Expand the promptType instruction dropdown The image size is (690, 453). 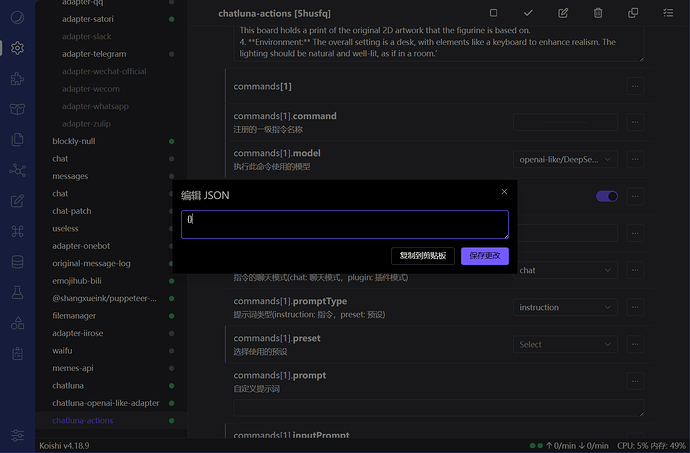(565, 307)
